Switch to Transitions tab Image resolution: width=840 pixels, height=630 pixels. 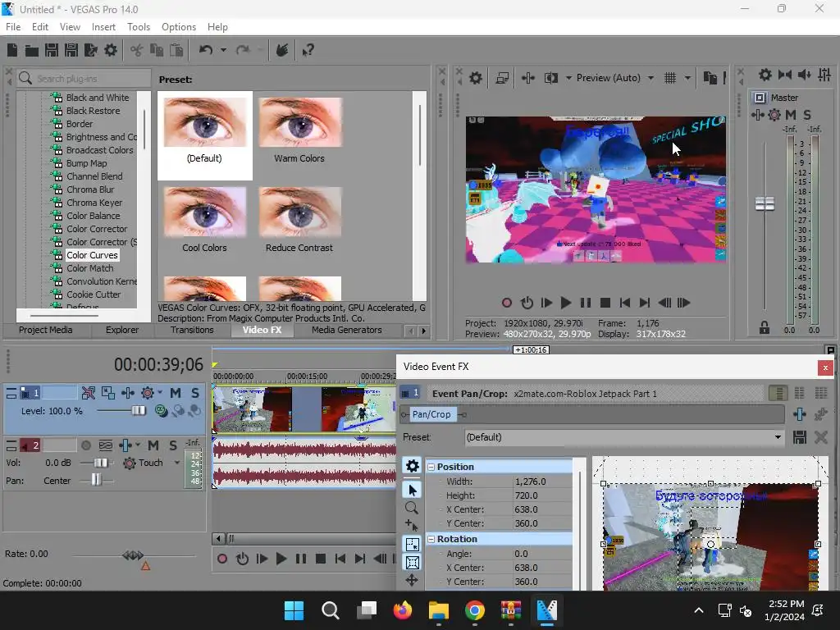click(x=192, y=330)
